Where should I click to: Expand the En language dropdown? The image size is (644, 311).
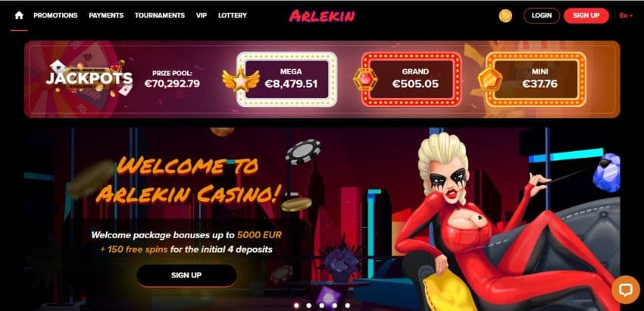pos(626,16)
